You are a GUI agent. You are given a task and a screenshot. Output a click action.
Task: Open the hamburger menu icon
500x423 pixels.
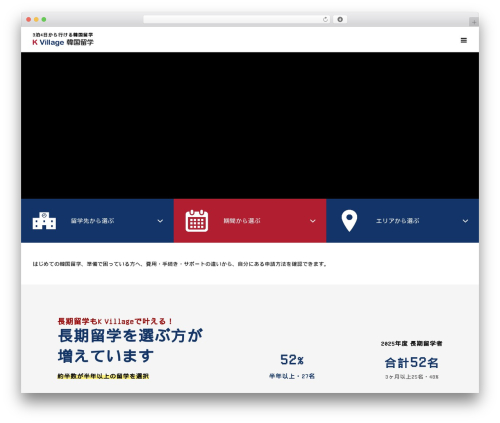point(464,40)
